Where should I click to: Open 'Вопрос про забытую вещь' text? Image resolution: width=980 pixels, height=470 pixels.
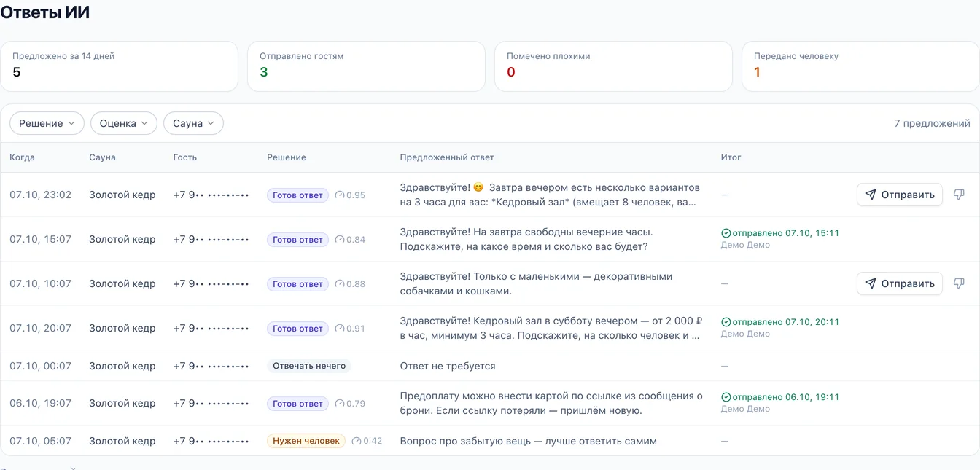(x=529, y=441)
